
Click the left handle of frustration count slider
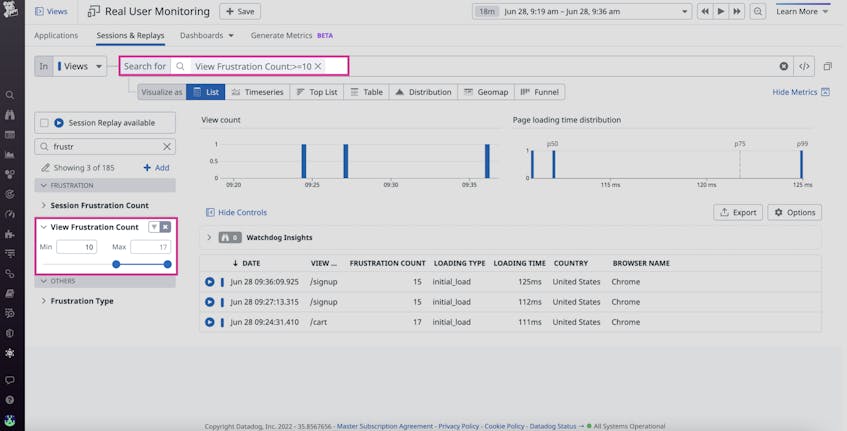[x=116, y=264]
